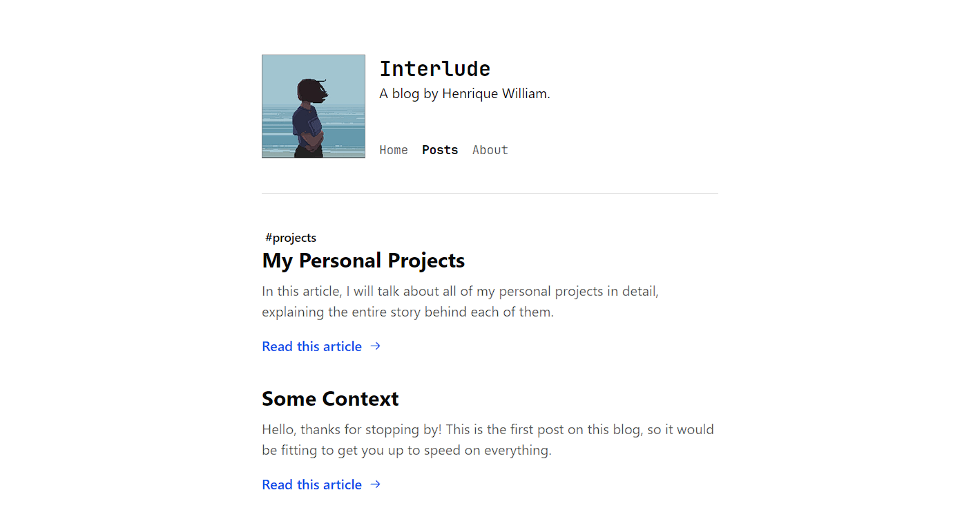980x526 pixels.
Task: Go to the About page
Action: tap(490, 150)
